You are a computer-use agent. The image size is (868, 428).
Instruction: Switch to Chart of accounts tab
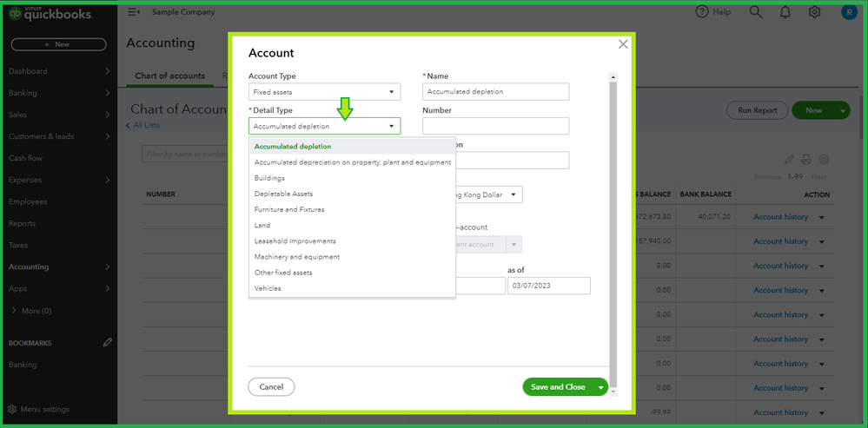click(x=170, y=76)
